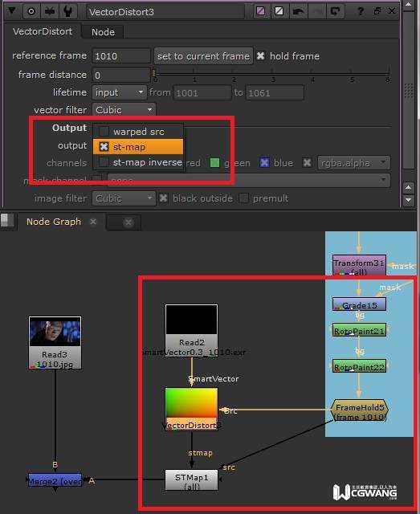This screenshot has width=420, height=514.
Task: Open the rgba.alpha channel dropdown
Action: (x=354, y=163)
